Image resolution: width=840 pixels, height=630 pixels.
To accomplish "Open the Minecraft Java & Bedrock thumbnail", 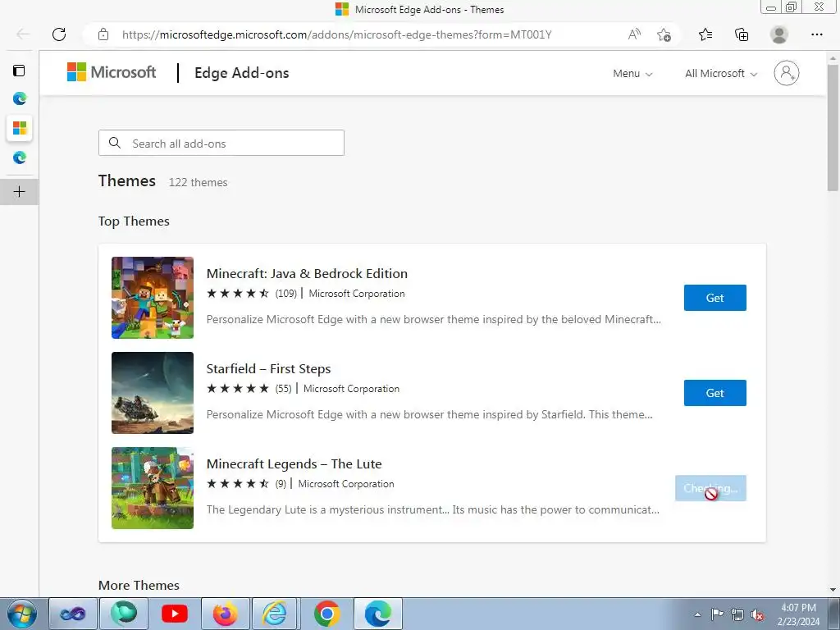I will tap(153, 298).
